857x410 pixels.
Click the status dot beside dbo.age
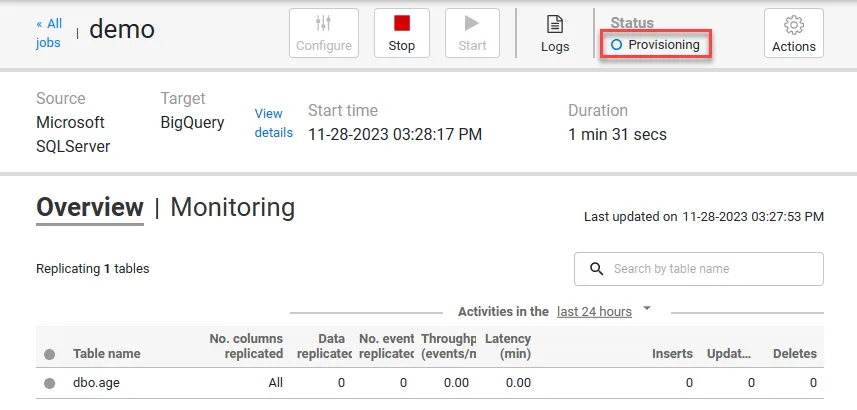point(50,383)
